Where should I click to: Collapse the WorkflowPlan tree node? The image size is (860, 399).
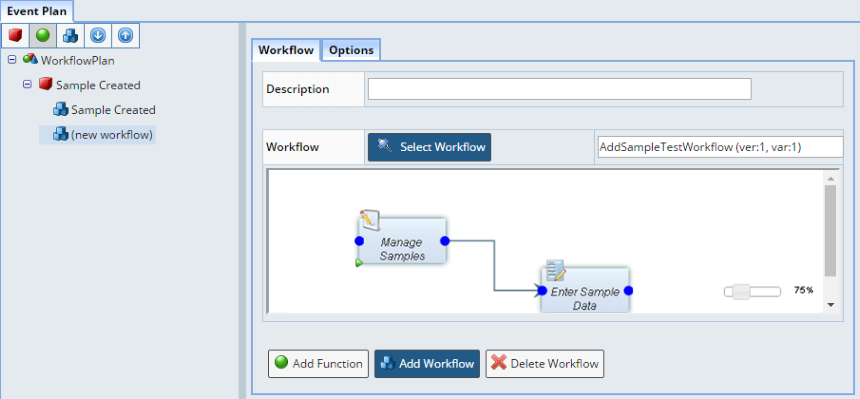[12, 60]
